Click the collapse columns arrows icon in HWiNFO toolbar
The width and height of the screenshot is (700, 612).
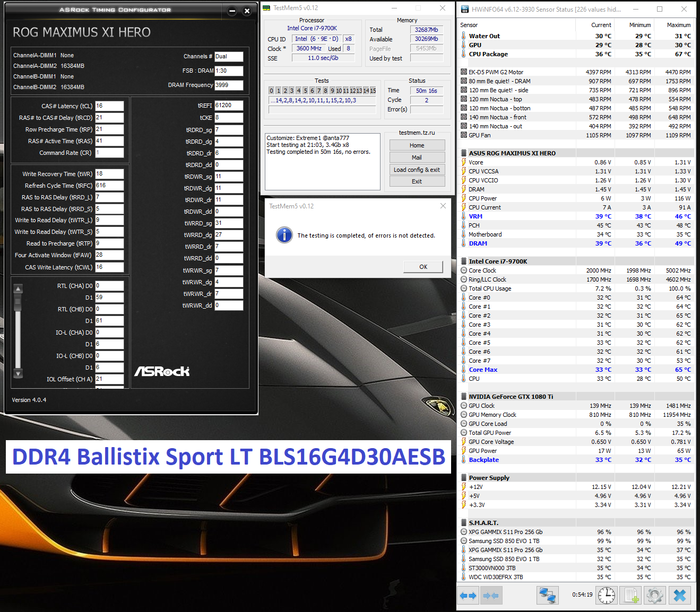click(x=491, y=596)
